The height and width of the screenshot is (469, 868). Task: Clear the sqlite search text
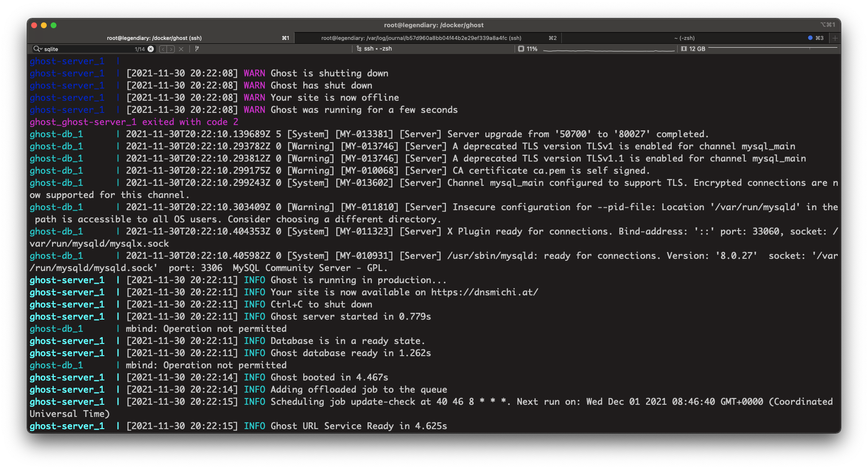click(x=151, y=49)
